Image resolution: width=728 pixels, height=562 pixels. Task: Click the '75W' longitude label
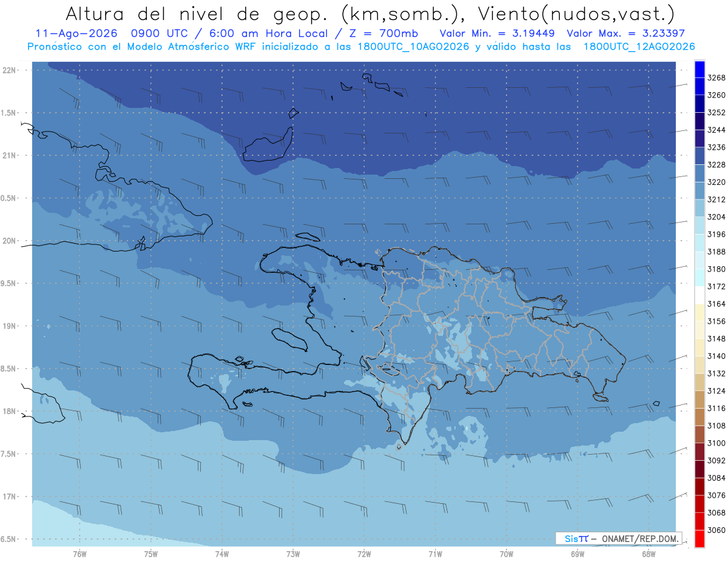pyautogui.click(x=151, y=554)
